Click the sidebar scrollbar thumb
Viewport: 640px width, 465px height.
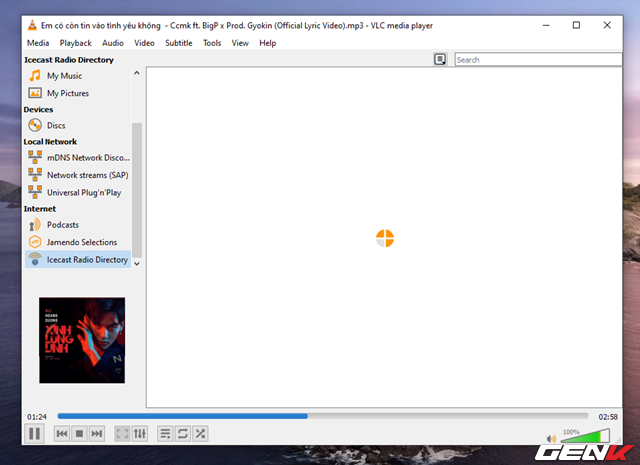pos(137,191)
